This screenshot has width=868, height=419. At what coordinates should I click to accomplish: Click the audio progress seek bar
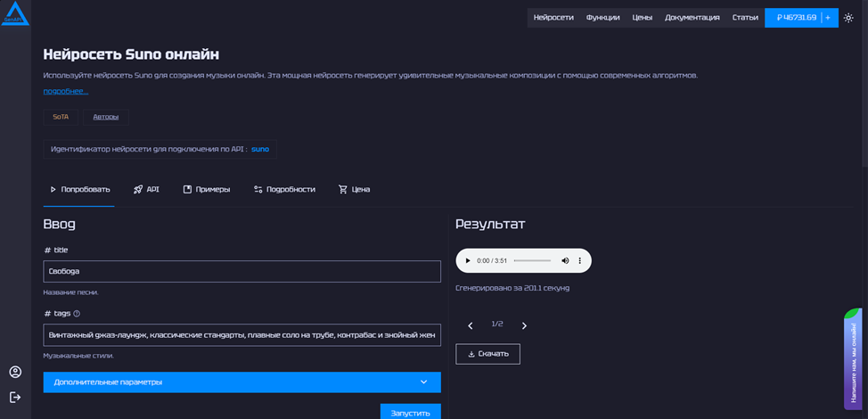click(533, 260)
